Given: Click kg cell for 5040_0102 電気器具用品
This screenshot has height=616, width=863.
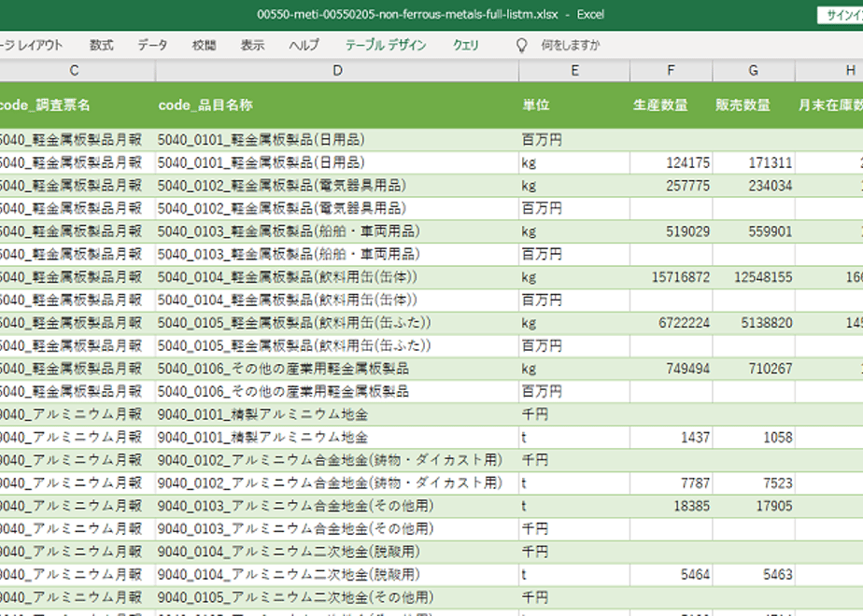Looking at the screenshot, I should (574, 186).
